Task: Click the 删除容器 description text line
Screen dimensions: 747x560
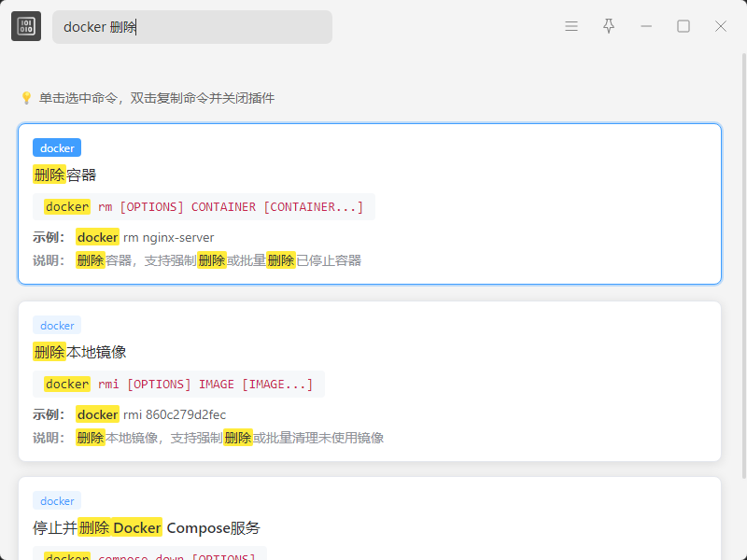Action: pos(218,260)
